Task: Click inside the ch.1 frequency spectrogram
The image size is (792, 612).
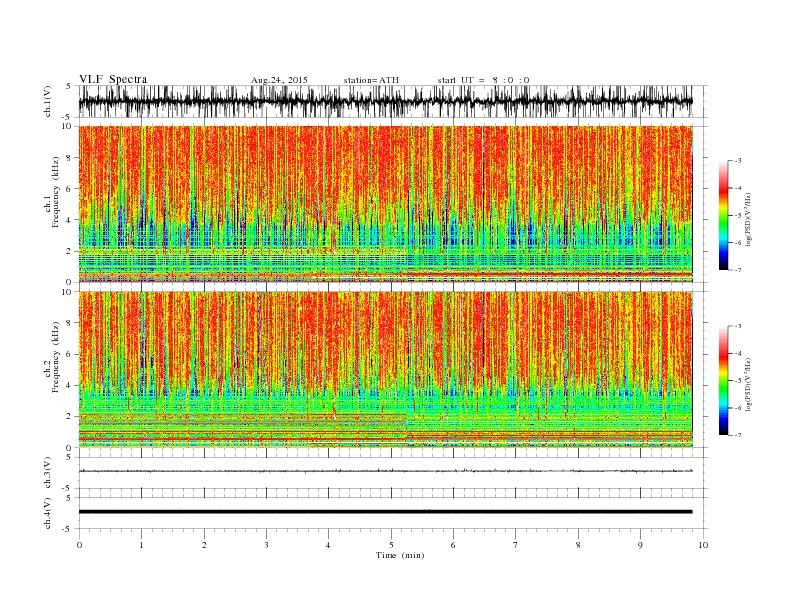Action: [x=385, y=204]
